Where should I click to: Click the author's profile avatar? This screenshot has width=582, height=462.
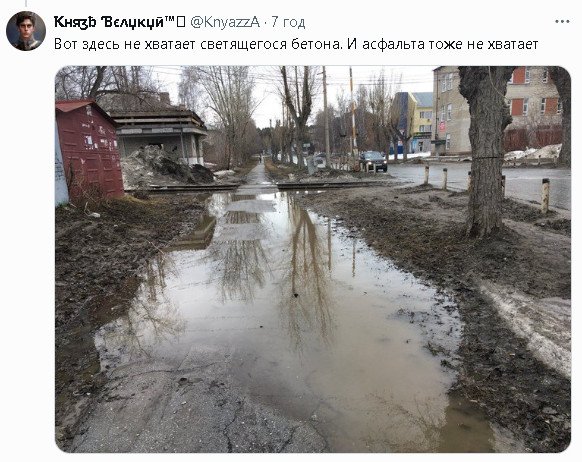point(26,31)
